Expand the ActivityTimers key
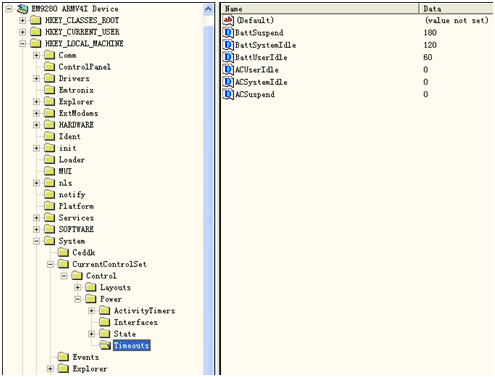Viewport: 495px width, 377px height. [x=91, y=311]
